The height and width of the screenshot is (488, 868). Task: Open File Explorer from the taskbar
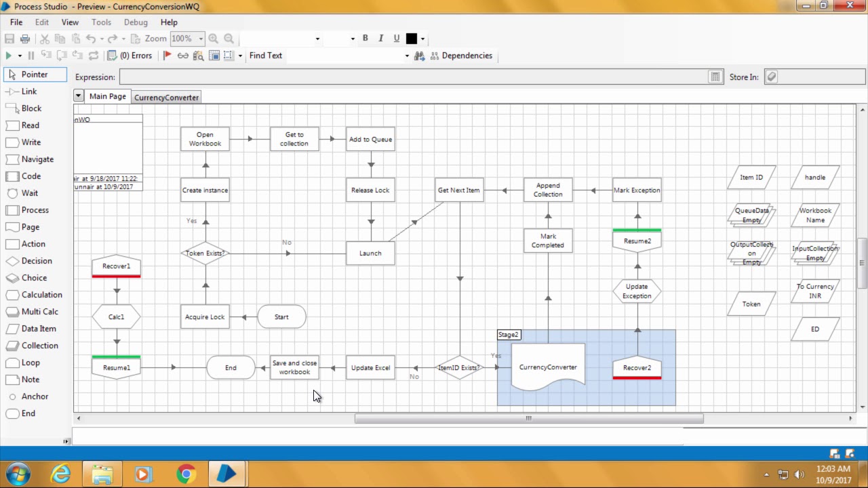click(102, 473)
